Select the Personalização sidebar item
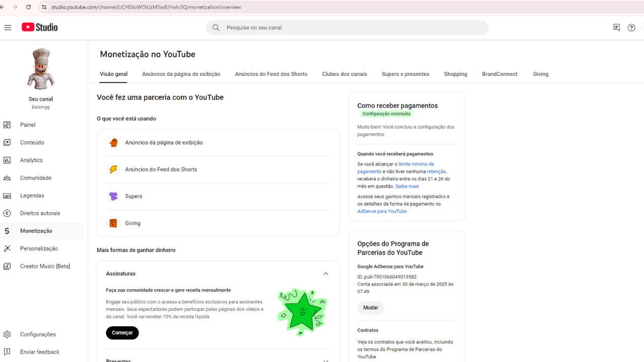 point(42,248)
